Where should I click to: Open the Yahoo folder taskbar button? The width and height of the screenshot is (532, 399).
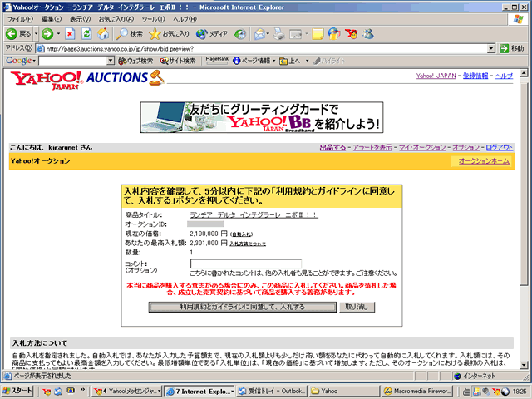click(x=344, y=391)
